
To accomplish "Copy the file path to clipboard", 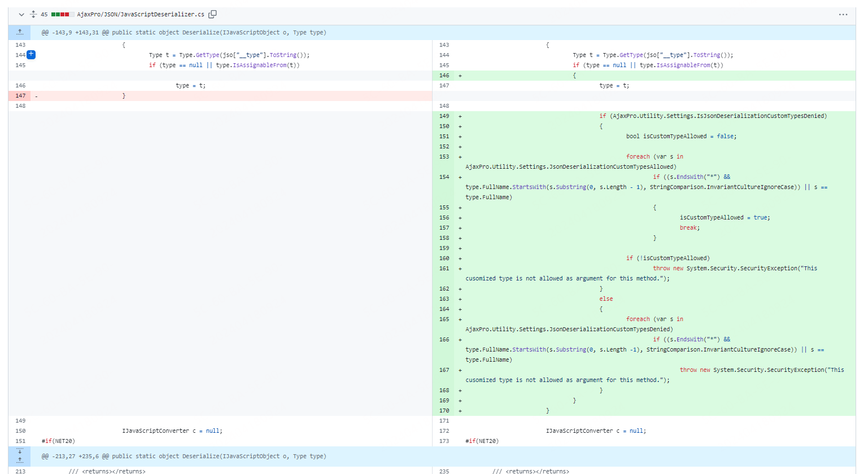I will [212, 14].
